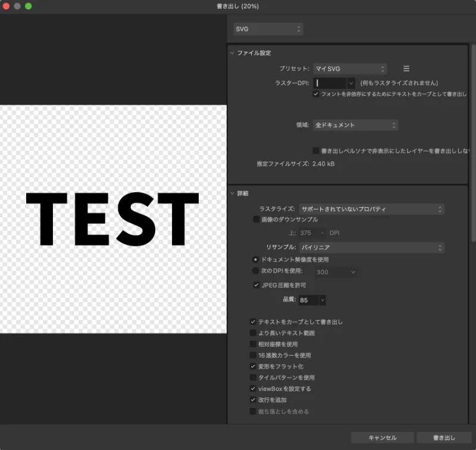Screen dimensions: 476x450
Task: Enable 画像のダウンサンプル checkbox
Action: (x=256, y=219)
